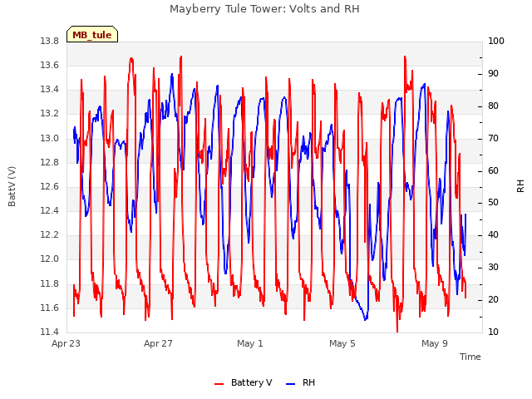Click the 'Apr 23' x-axis tick label

click(x=66, y=343)
